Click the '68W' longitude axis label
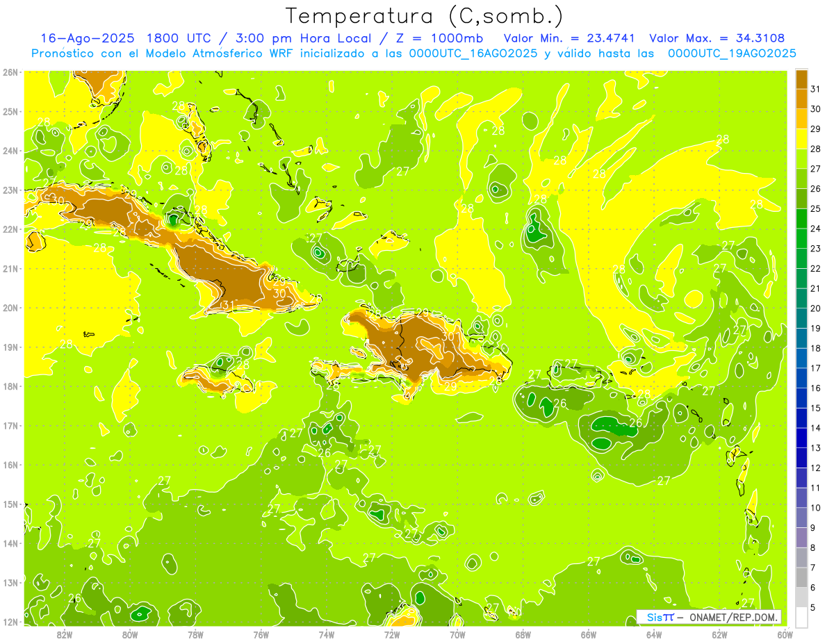 coord(523,634)
